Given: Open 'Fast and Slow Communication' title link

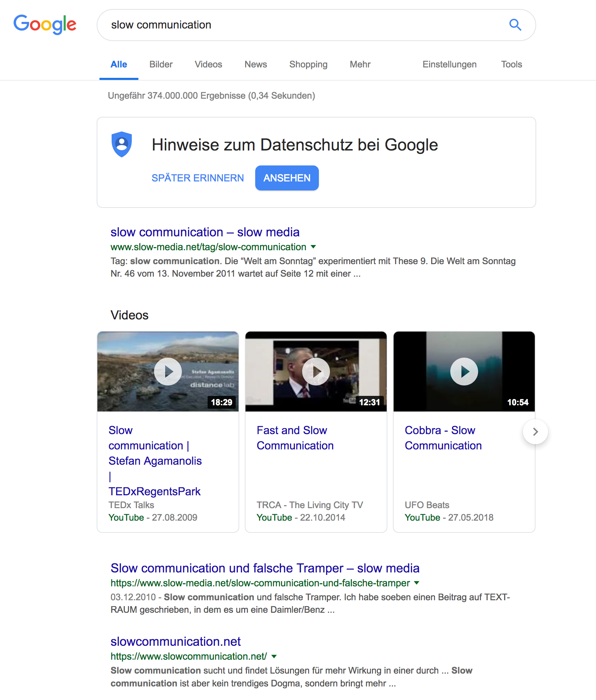Looking at the screenshot, I should click(295, 438).
